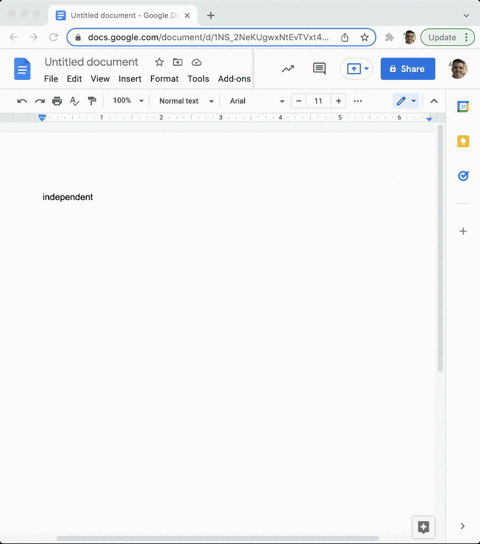Image resolution: width=480 pixels, height=544 pixels.
Task: Increase font size with plus button
Action: pyautogui.click(x=338, y=101)
